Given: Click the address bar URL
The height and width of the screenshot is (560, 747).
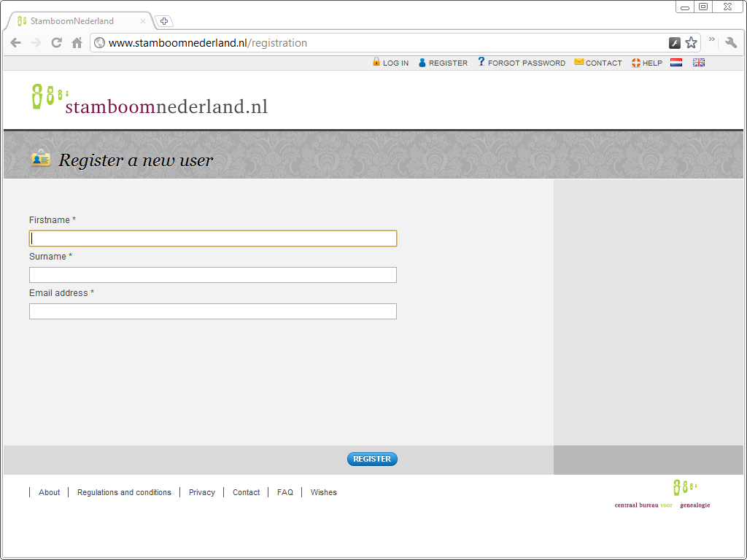Looking at the screenshot, I should pos(208,43).
